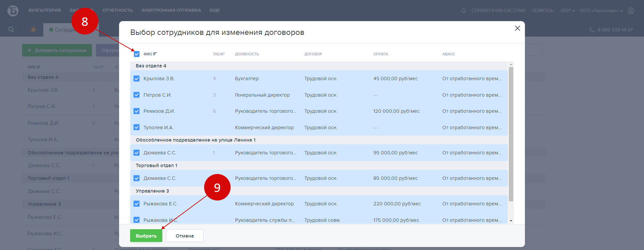The width and height of the screenshot is (644, 250).
Task: Click Отмена button
Action: coord(185,236)
